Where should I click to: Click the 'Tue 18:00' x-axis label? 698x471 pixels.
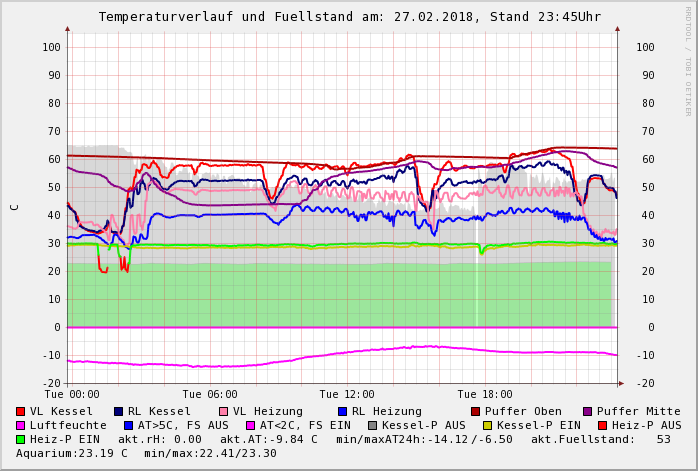485,394
